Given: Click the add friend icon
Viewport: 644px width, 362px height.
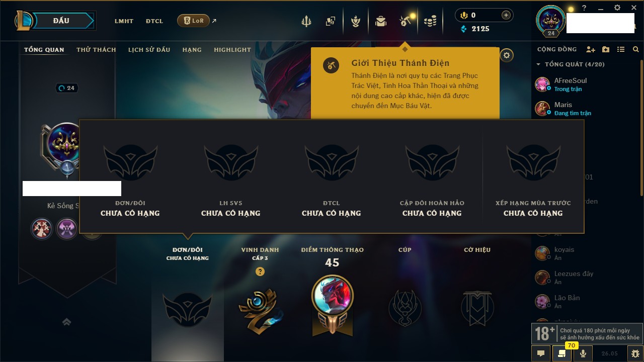Looking at the screenshot, I should click(591, 49).
